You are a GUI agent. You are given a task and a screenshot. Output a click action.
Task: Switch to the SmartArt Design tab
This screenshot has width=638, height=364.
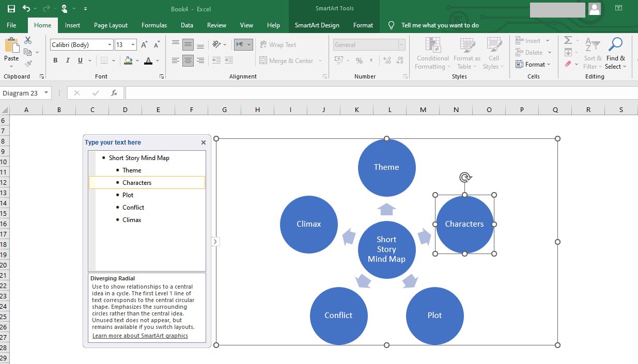click(317, 25)
